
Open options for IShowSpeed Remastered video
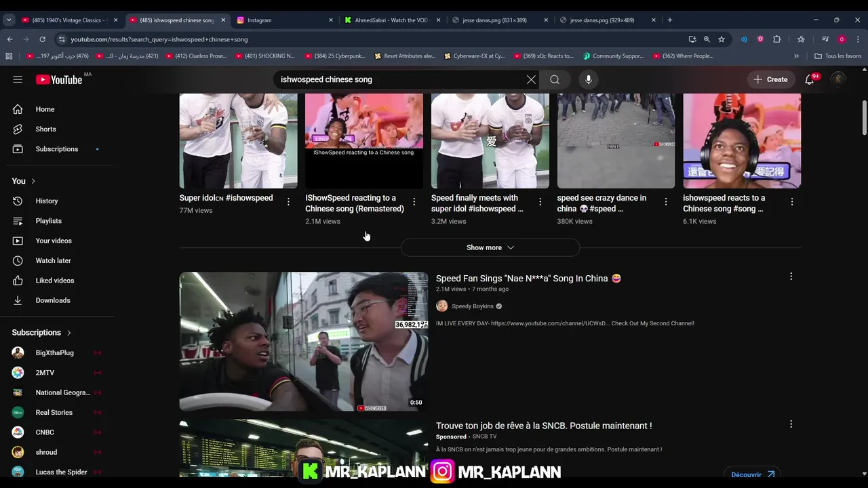(414, 201)
